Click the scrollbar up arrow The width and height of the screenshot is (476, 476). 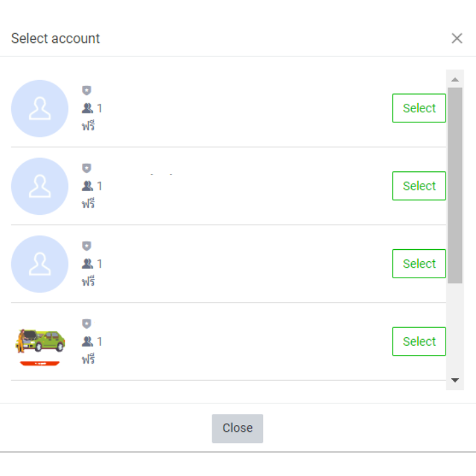pyautogui.click(x=455, y=80)
